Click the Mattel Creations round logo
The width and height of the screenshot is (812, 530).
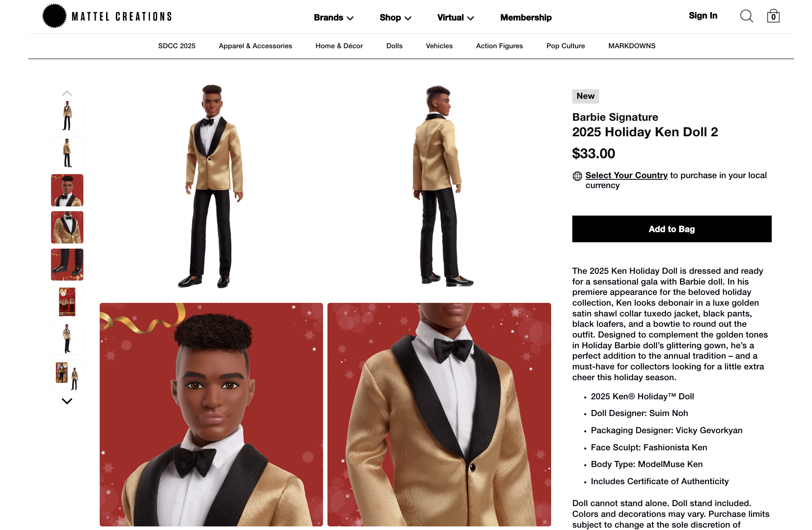[54, 16]
